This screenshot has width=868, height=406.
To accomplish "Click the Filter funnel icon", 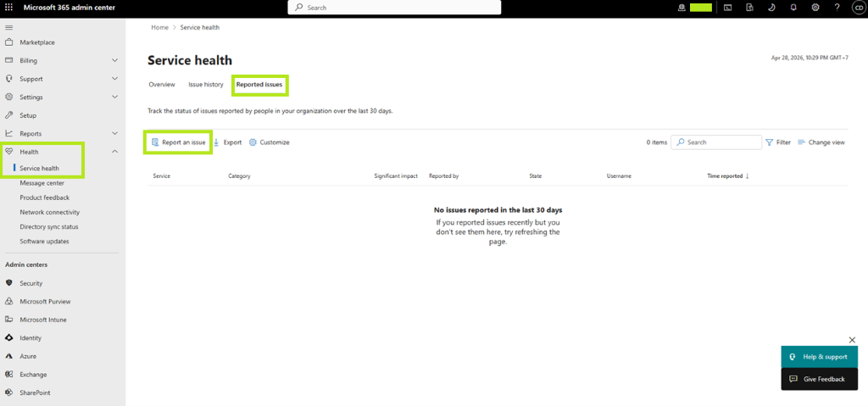I will click(769, 142).
